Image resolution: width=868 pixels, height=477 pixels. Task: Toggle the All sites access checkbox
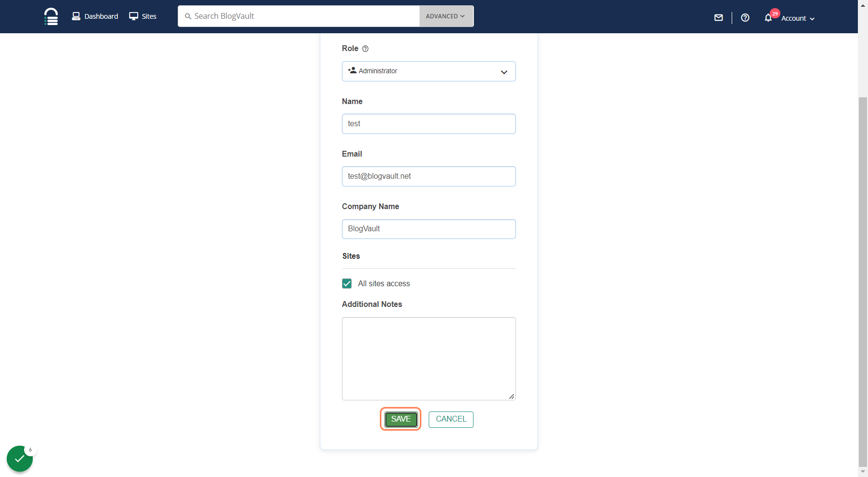tap(347, 283)
